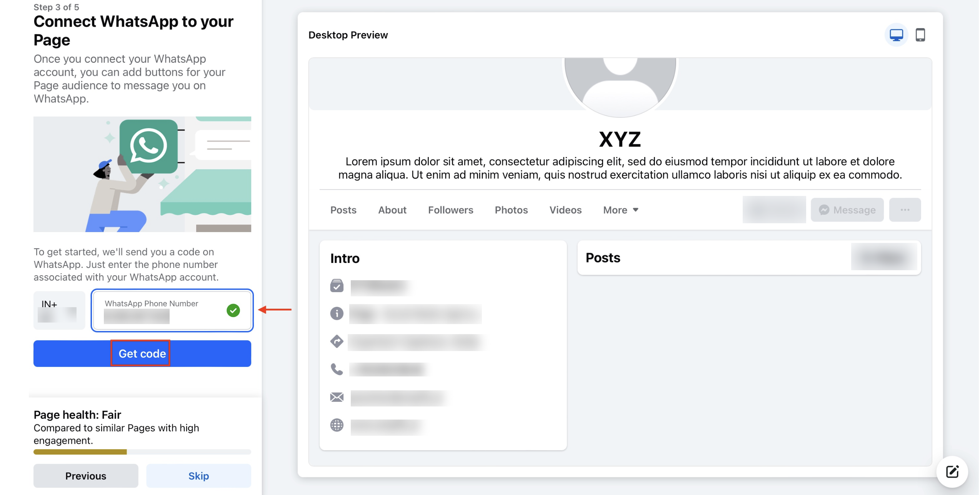Select the Followers tab

click(x=450, y=210)
